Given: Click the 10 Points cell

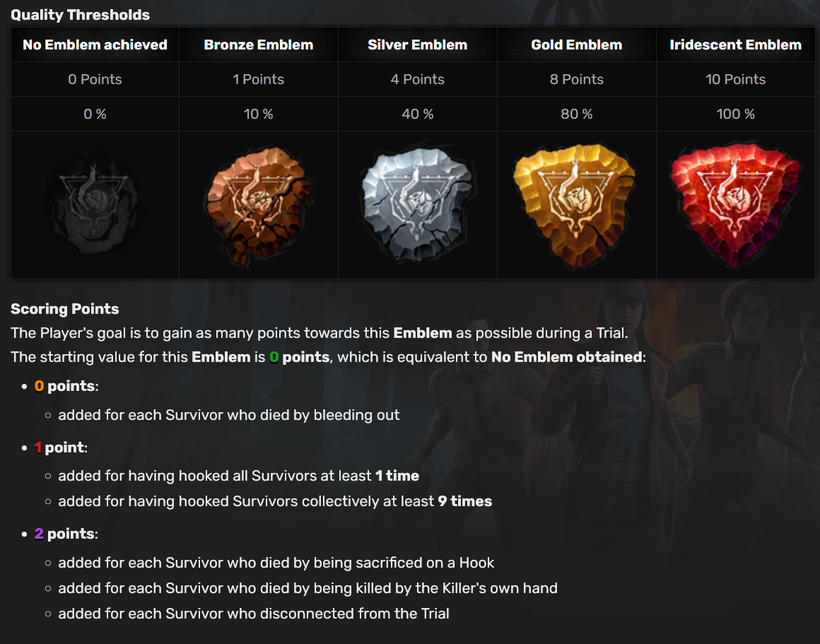Looking at the screenshot, I should pyautogui.click(x=735, y=79).
